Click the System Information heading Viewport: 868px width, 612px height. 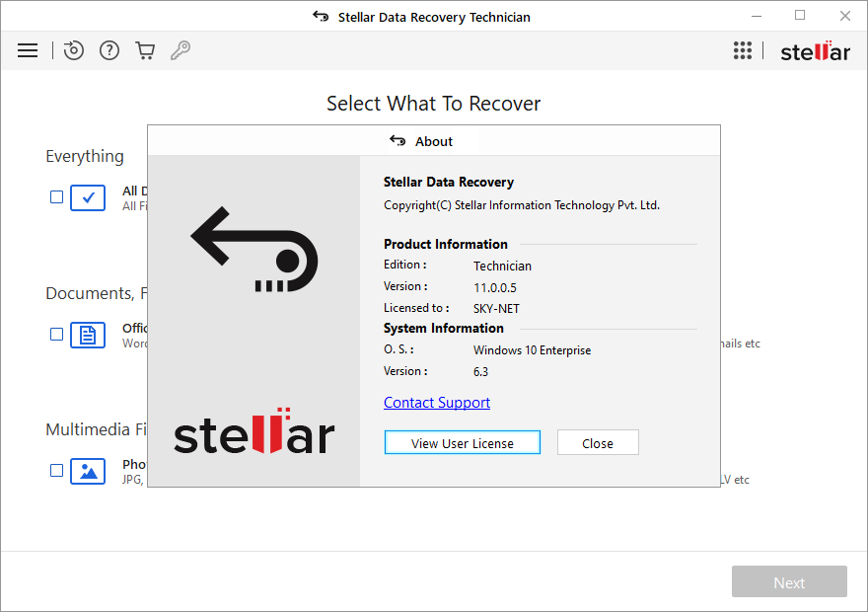click(444, 329)
